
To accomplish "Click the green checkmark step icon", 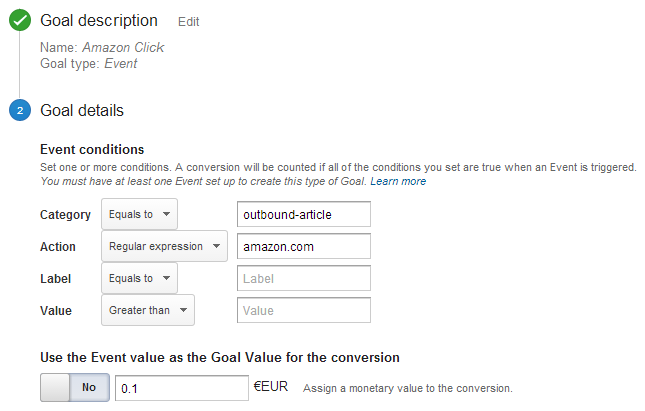I will point(20,20).
